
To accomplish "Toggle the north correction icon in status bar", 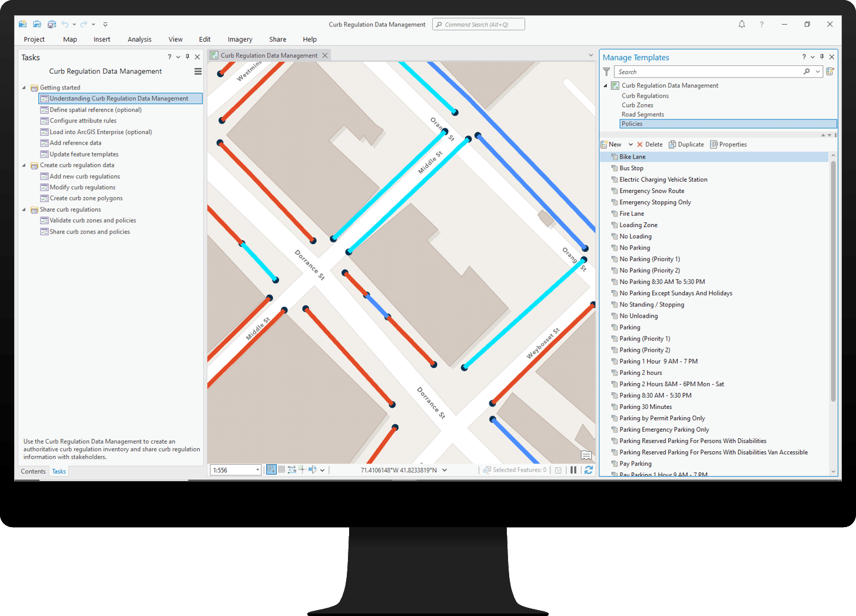I will [x=313, y=470].
